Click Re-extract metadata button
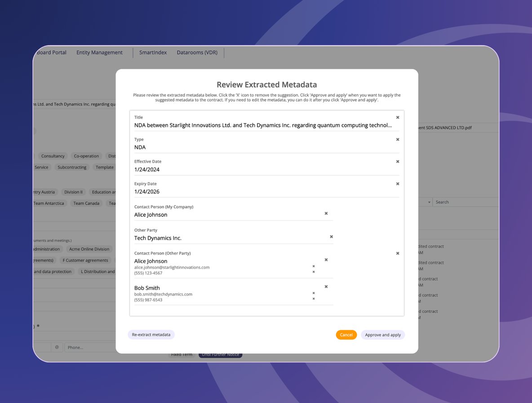Viewport: 532px width, 403px height. pos(151,335)
